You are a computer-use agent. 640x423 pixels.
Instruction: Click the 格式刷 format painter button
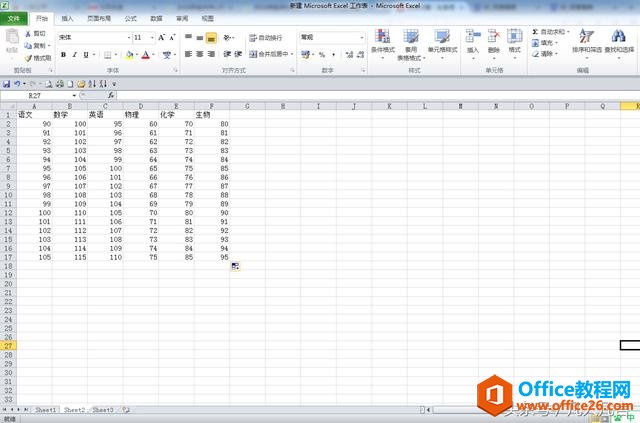[x=38, y=58]
